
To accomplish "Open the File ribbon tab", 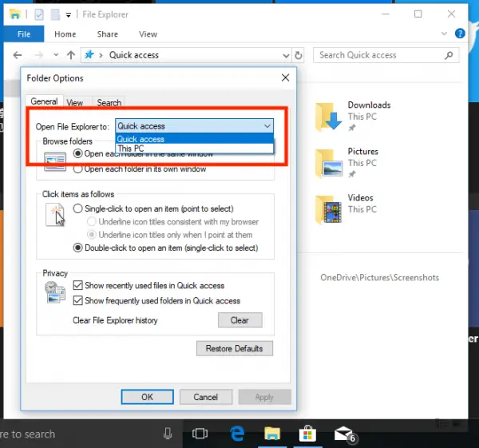I will (24, 34).
